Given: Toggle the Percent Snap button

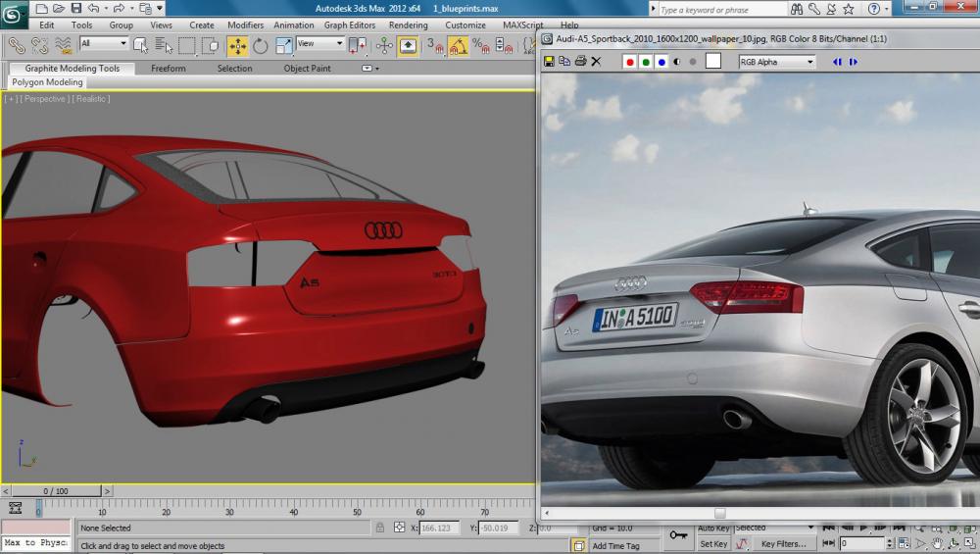Looking at the screenshot, I should (x=481, y=46).
